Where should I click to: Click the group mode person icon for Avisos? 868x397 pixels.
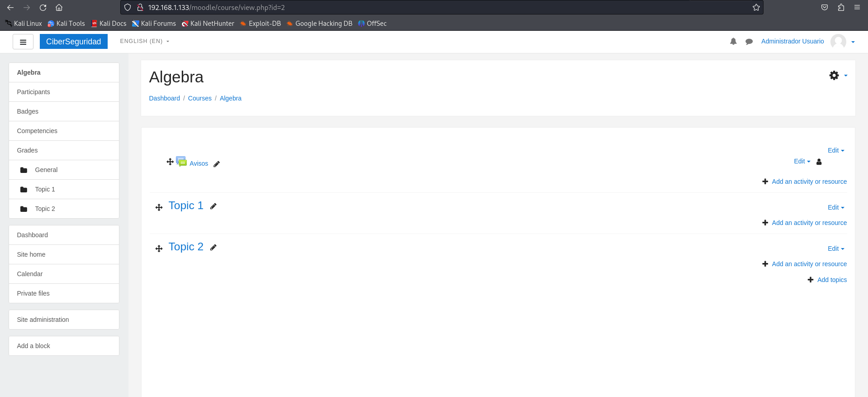(819, 162)
